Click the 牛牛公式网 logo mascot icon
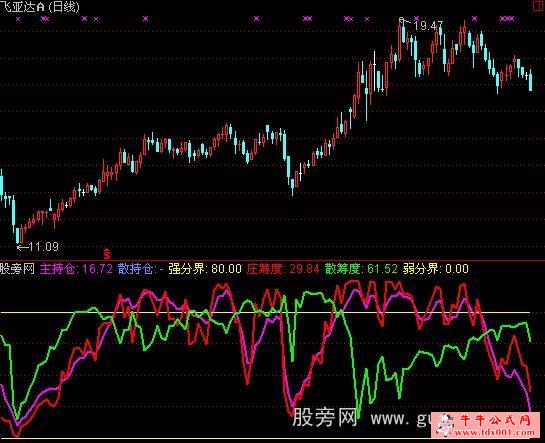545x443 pixels. 445,424
